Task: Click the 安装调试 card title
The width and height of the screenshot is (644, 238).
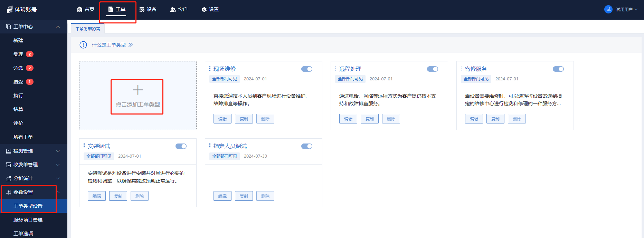Action: [x=99, y=146]
